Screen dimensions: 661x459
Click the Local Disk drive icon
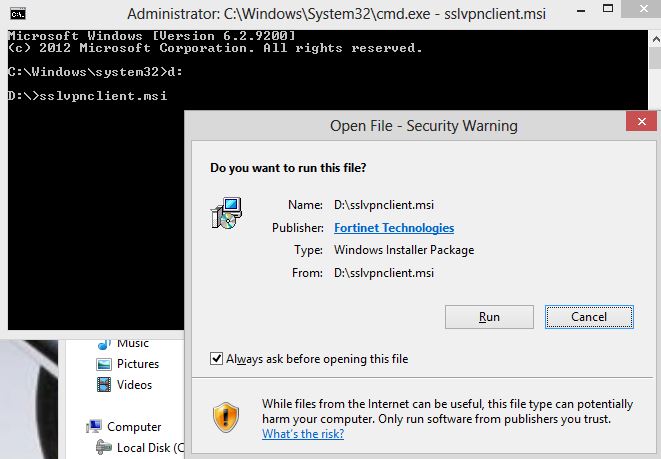click(104, 447)
